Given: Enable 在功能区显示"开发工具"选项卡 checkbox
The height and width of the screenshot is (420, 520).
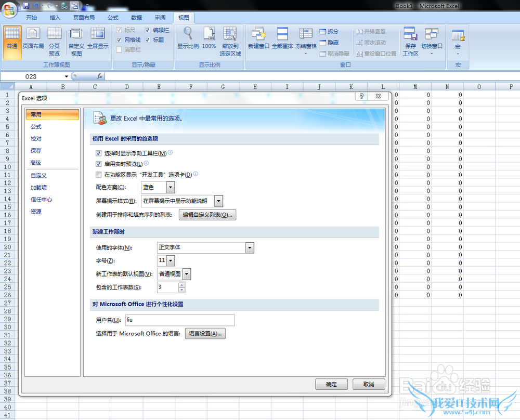Looking at the screenshot, I should click(99, 175).
